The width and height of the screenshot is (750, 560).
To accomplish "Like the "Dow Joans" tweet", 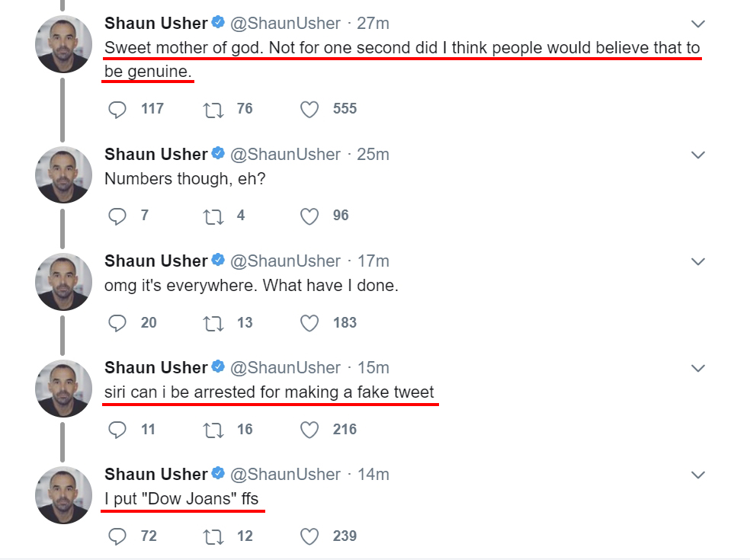I will pyautogui.click(x=309, y=536).
